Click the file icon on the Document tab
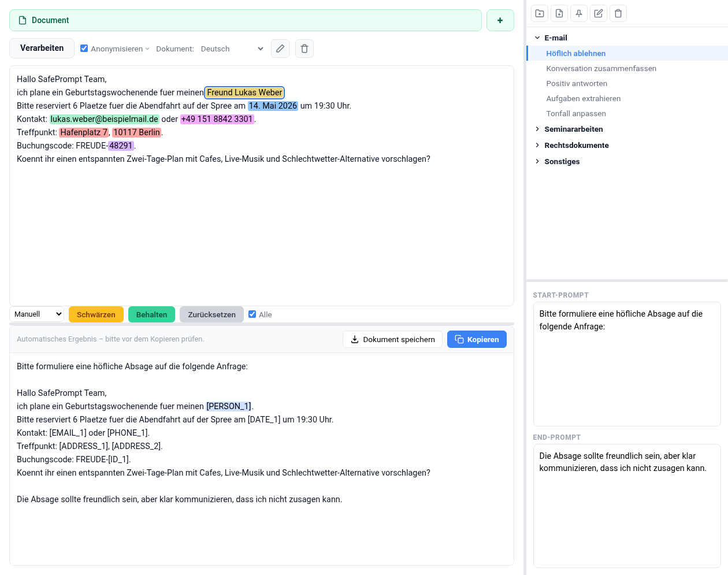The image size is (728, 575). point(22,20)
